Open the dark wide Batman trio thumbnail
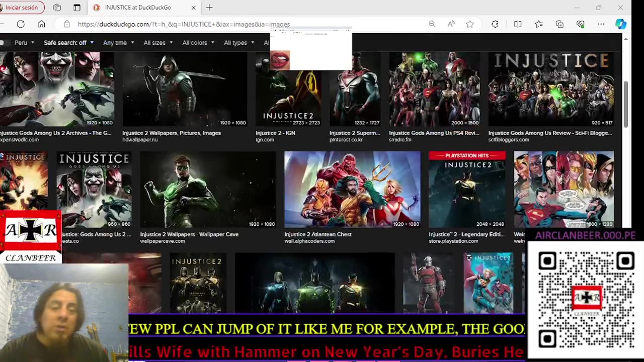Screen dimensions: 644x362 [x=314, y=283]
